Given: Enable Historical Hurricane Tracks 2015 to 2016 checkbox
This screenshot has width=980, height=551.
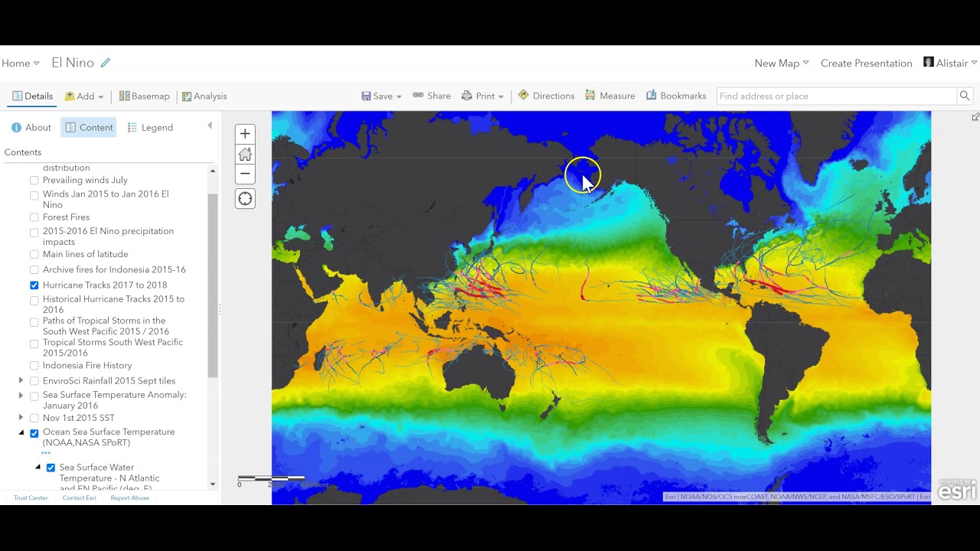Looking at the screenshot, I should pyautogui.click(x=34, y=300).
